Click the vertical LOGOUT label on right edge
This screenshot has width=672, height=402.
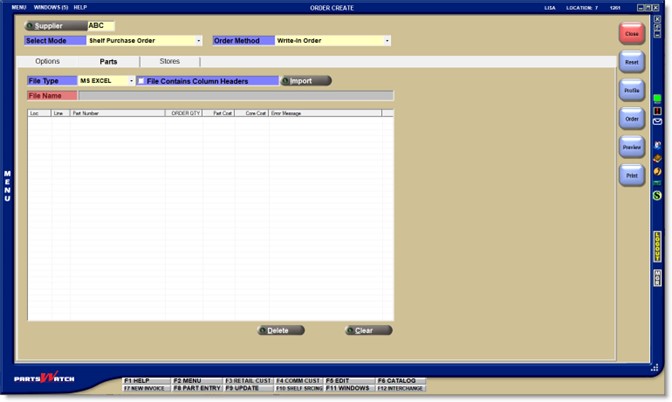(657, 246)
